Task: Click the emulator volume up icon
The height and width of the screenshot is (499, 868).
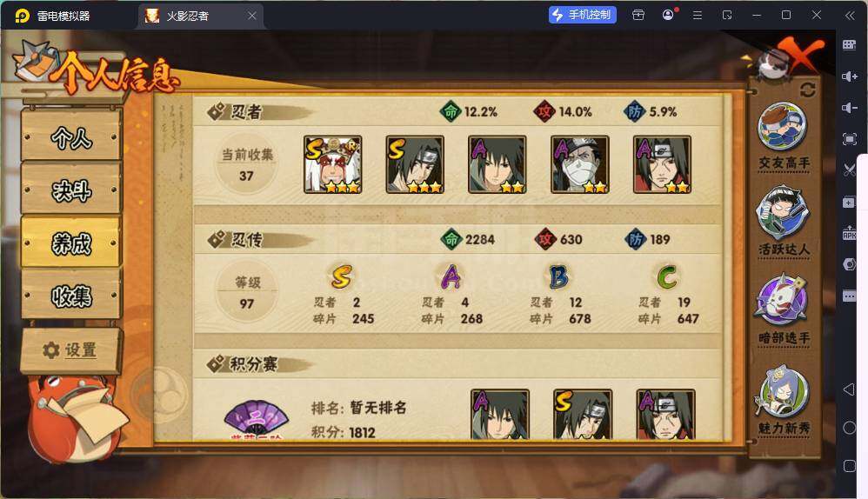Action: 849,77
